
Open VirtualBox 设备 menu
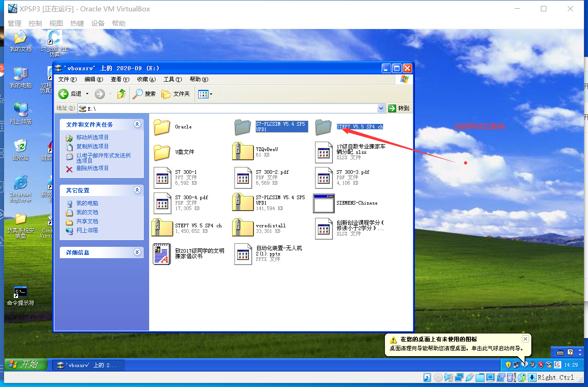point(98,23)
